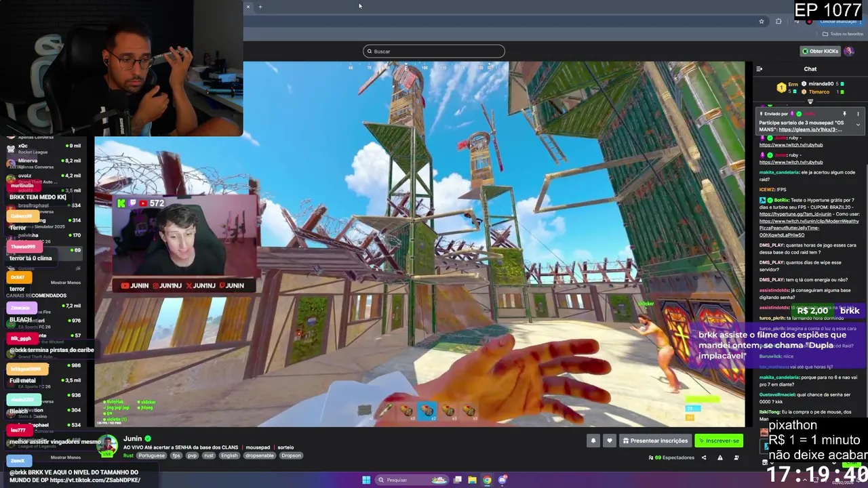Select the pvp tag
The height and width of the screenshot is (488, 868).
192,455
